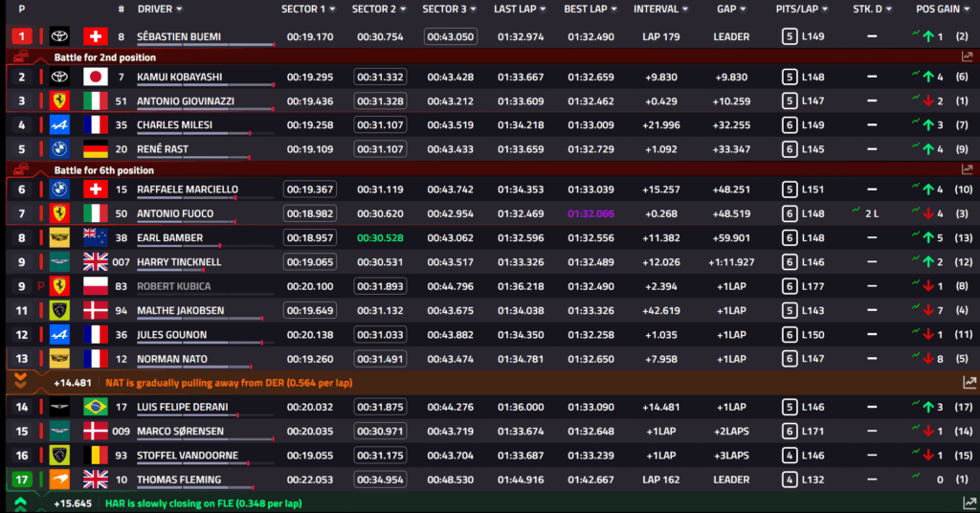980x513 pixels.
Task: Click the green sector 2 time 00:30.528
Action: (x=380, y=238)
